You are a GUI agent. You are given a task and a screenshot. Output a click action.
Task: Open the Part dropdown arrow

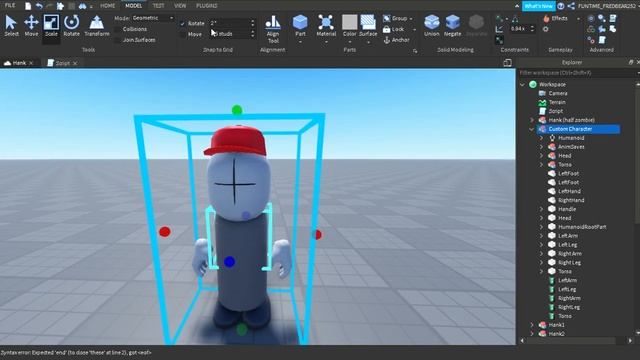tap(300, 42)
